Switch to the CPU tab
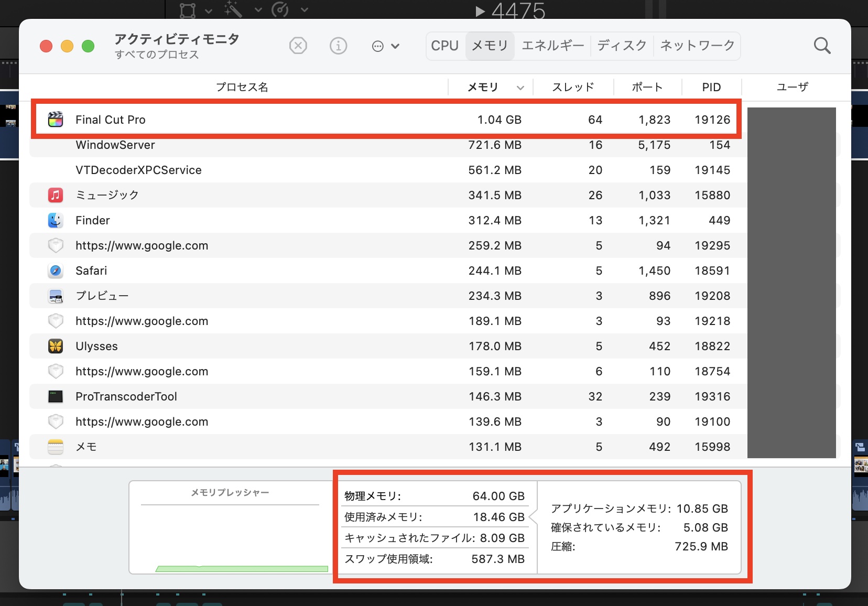 [x=444, y=46]
